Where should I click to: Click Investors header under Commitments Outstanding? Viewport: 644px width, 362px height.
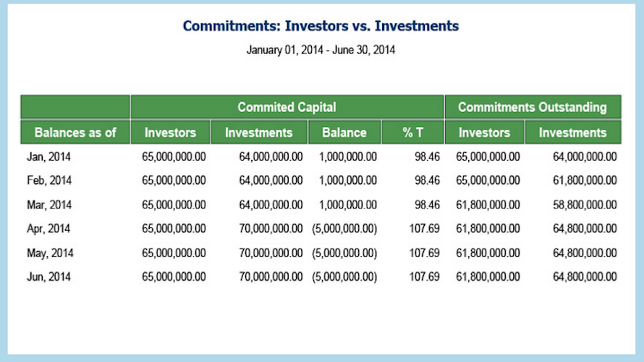[x=484, y=132]
